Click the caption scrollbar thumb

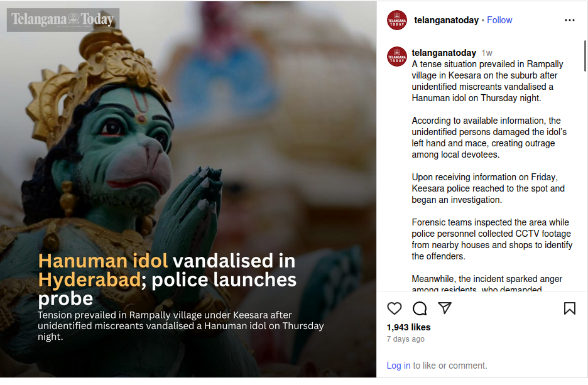tap(585, 56)
